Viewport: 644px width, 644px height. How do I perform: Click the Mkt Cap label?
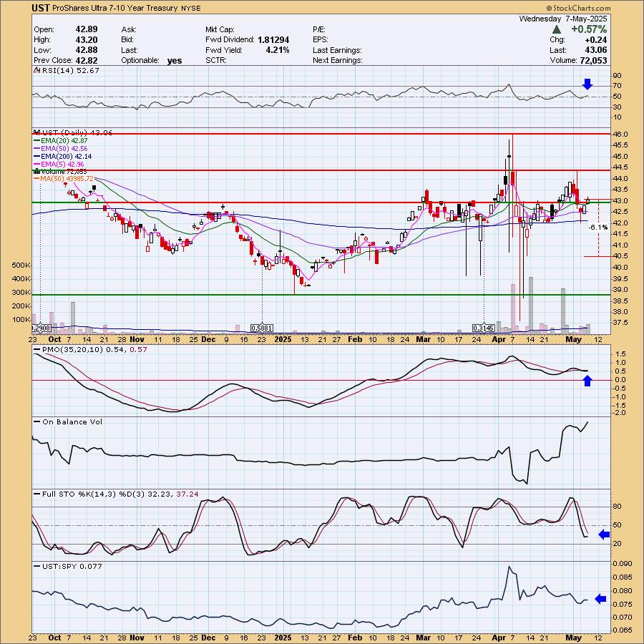(x=220, y=29)
